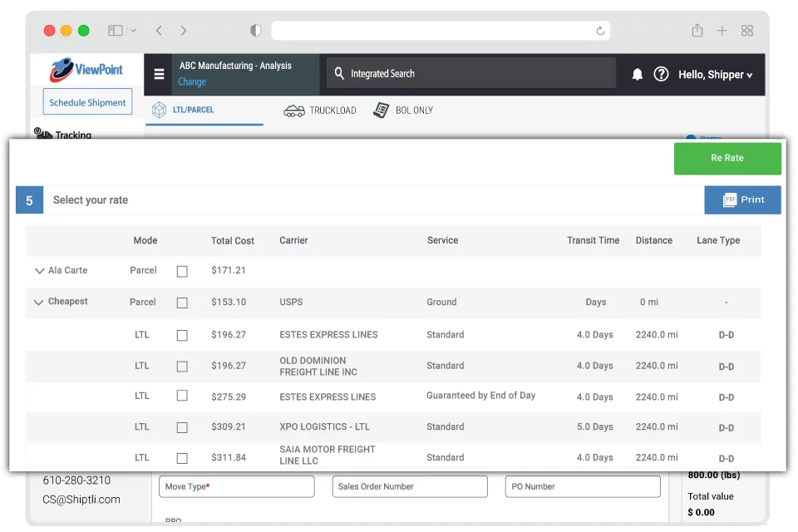Click the Integrated Search magnifier icon
798x532 pixels.
coord(338,74)
